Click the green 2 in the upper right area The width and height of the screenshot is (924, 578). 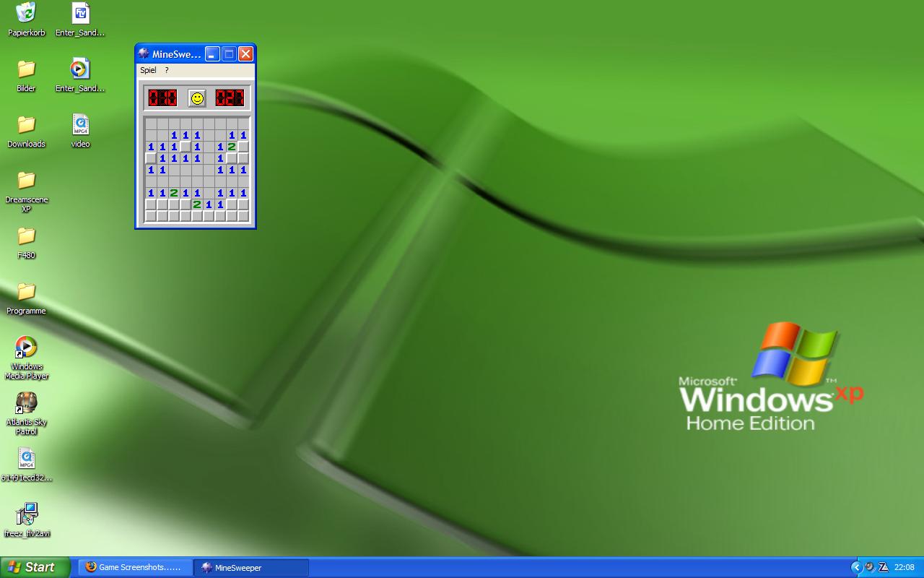click(x=232, y=147)
